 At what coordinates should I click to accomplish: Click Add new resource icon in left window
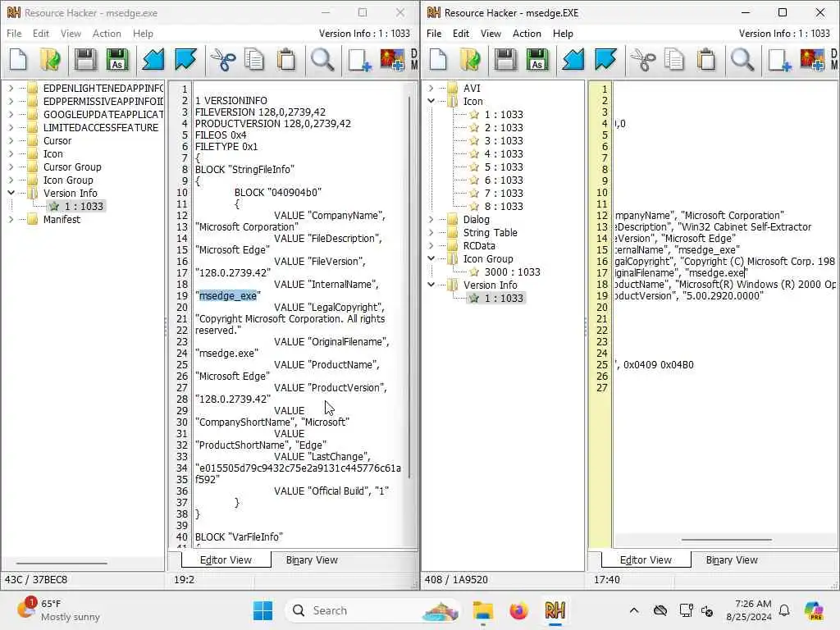(359, 59)
